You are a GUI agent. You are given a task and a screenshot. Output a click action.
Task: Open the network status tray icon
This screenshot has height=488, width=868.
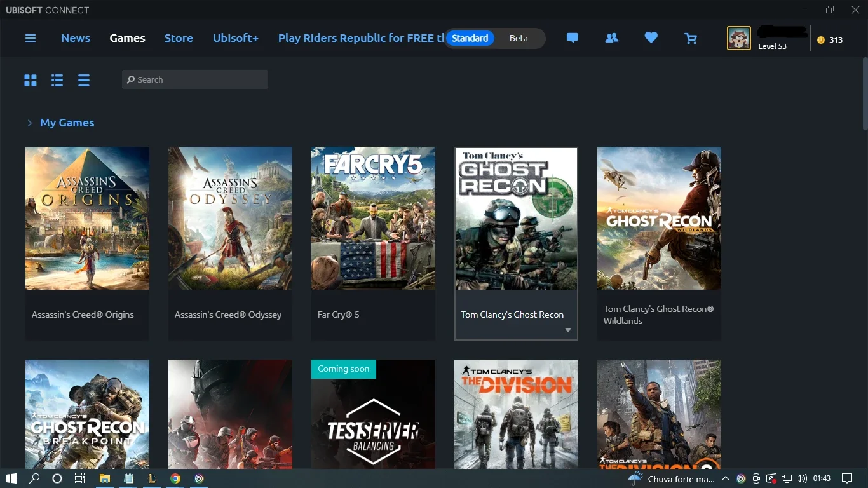coord(787,478)
